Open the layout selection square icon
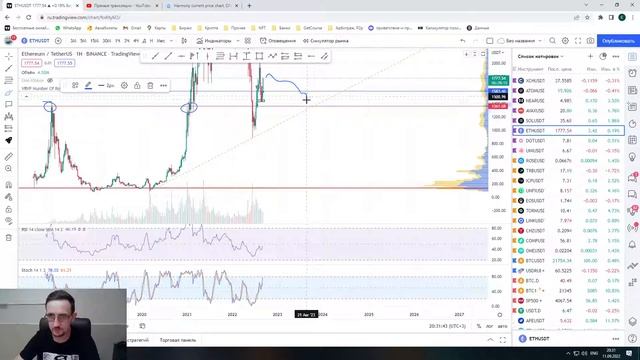 coord(489,41)
